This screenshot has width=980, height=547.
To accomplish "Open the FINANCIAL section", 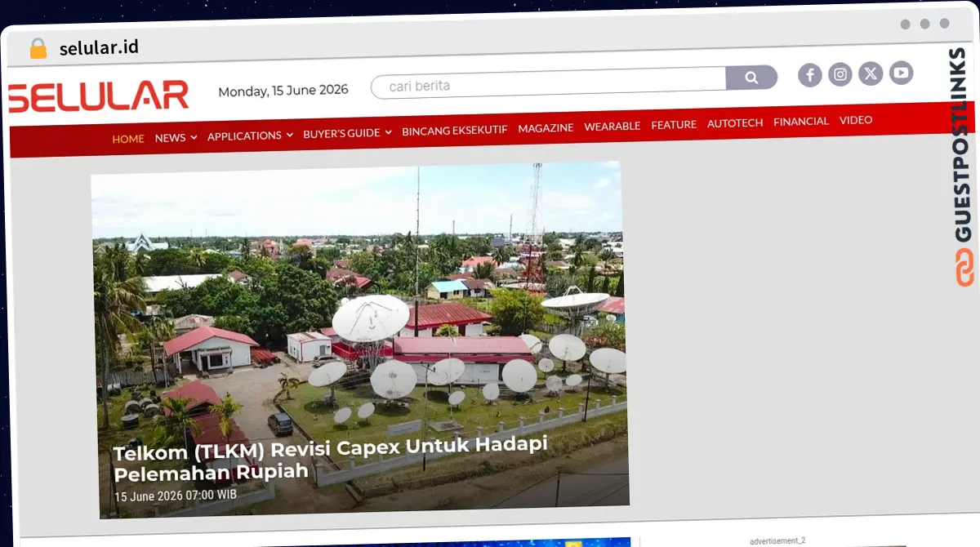I will tap(801, 122).
